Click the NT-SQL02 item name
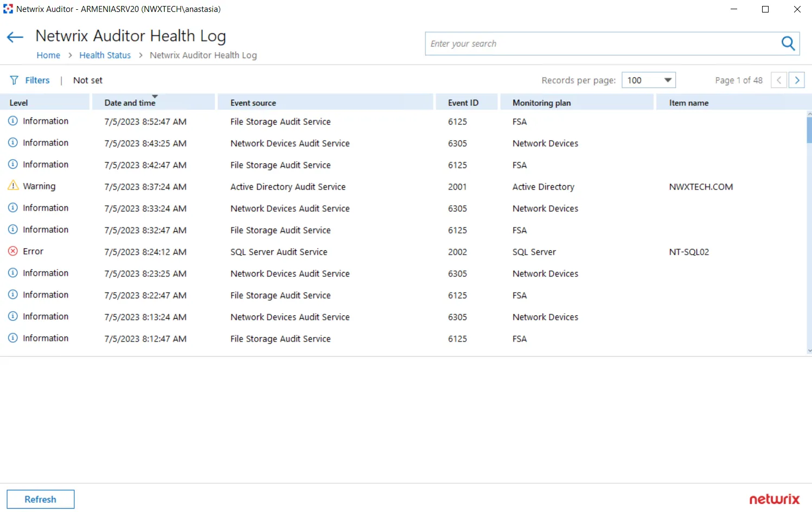 pyautogui.click(x=689, y=252)
